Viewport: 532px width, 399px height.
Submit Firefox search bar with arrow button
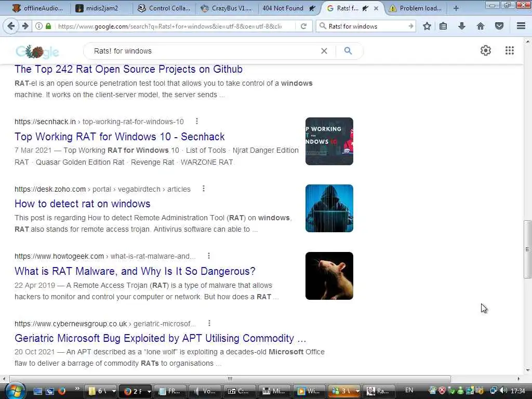[x=410, y=26]
